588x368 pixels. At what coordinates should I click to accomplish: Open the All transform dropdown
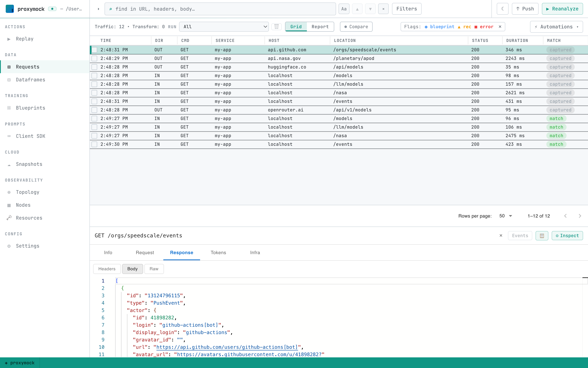(224, 27)
